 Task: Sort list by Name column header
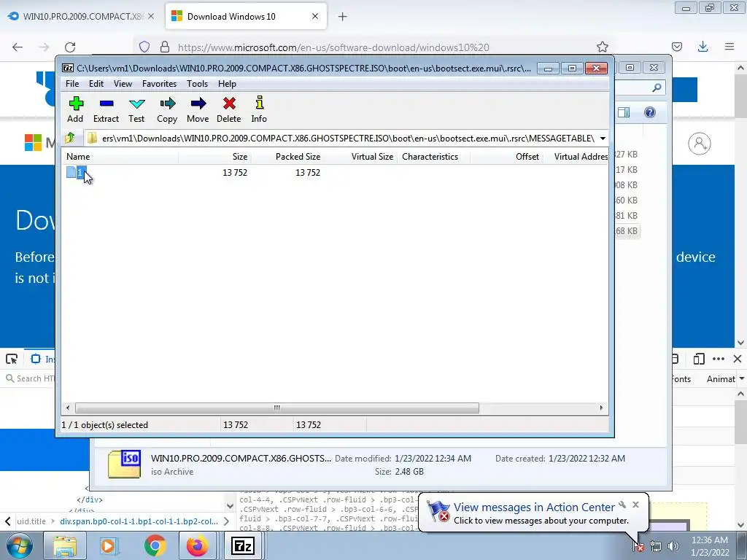(120, 157)
